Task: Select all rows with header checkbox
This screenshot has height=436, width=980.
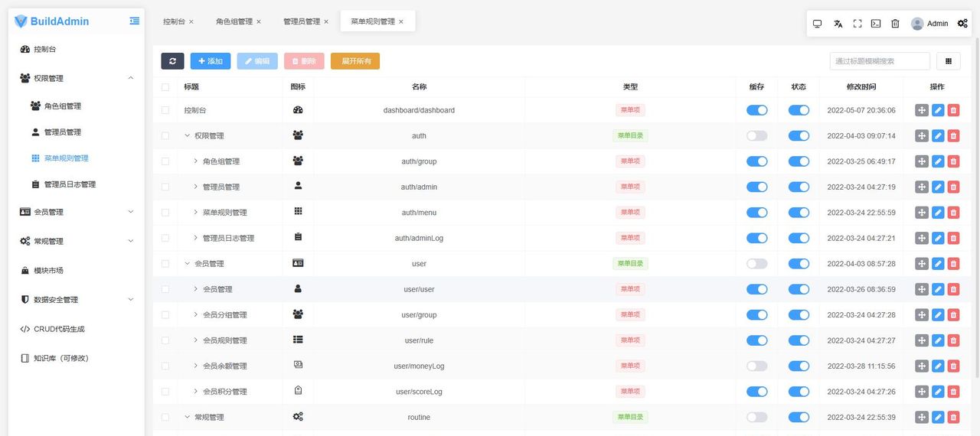Action: [165, 87]
